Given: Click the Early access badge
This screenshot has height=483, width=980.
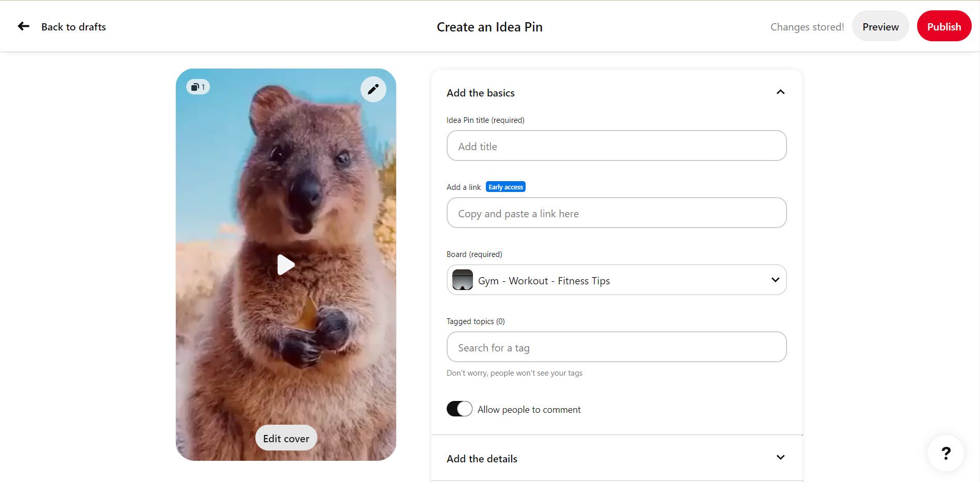Looking at the screenshot, I should 505,186.
